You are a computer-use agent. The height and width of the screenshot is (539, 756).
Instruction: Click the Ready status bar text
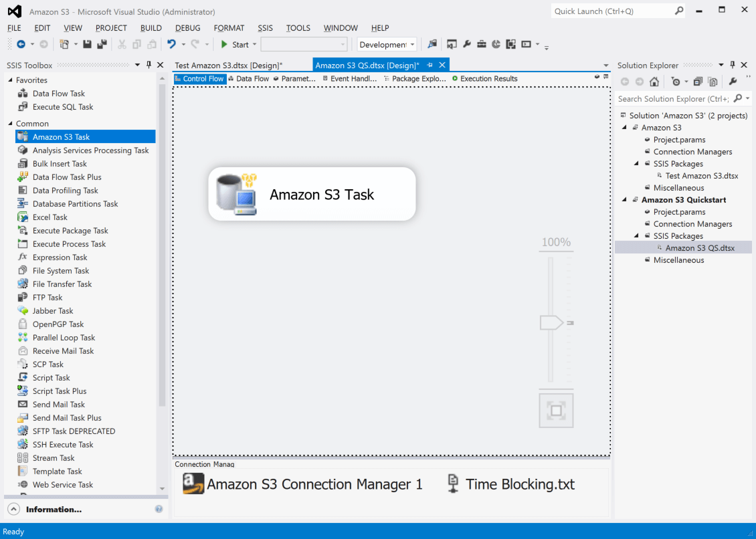[x=13, y=531]
